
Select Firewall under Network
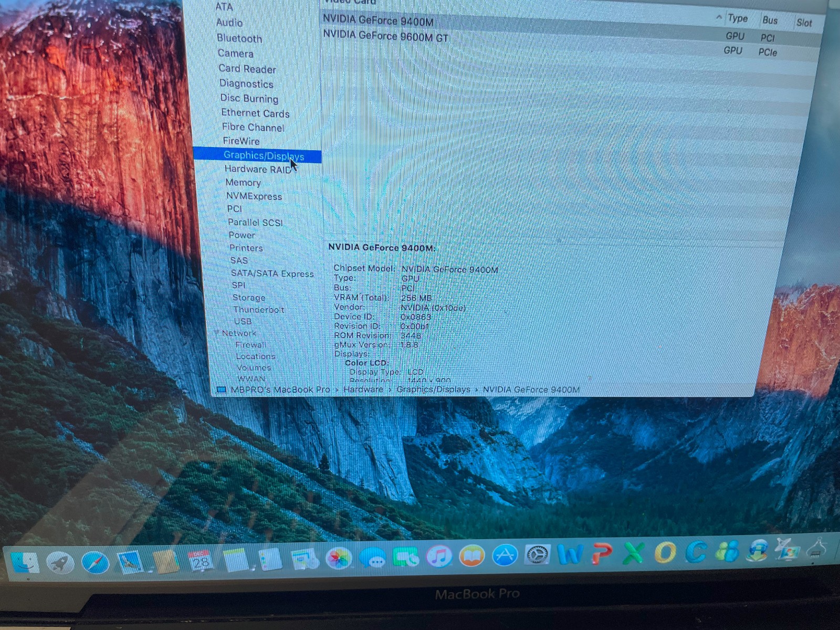point(251,345)
